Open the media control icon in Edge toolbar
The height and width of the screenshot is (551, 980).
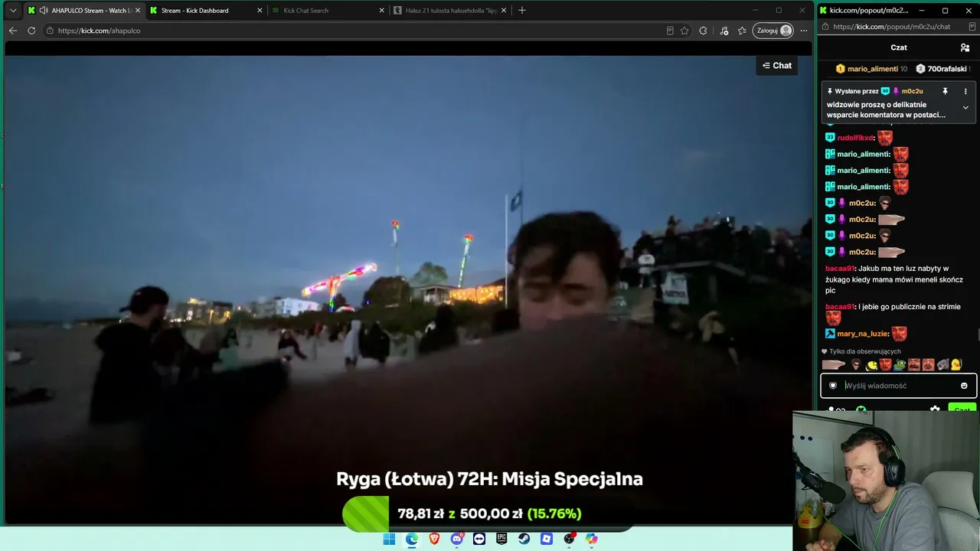tap(724, 31)
